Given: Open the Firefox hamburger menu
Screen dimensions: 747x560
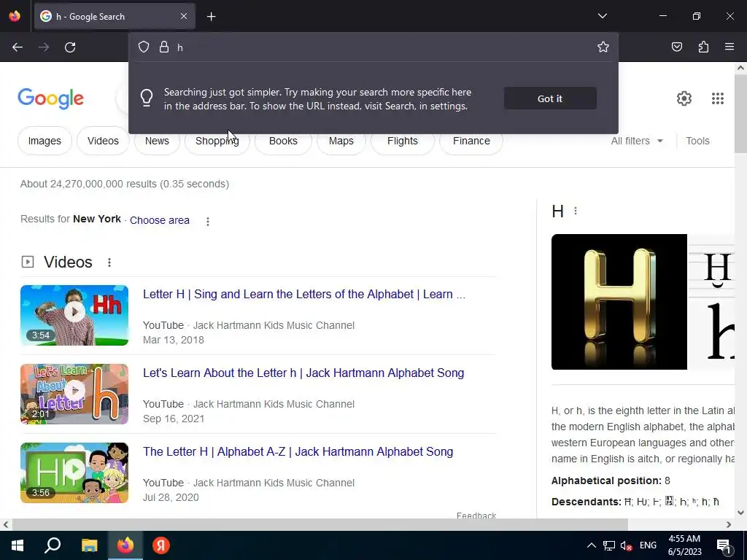Looking at the screenshot, I should [x=729, y=47].
